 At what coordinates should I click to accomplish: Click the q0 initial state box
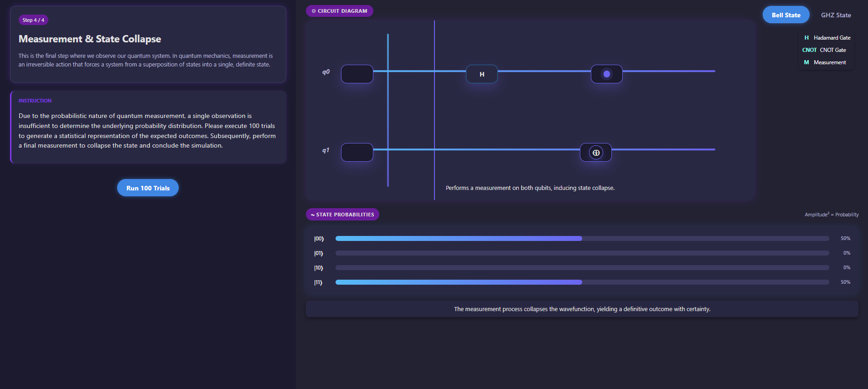(x=357, y=74)
